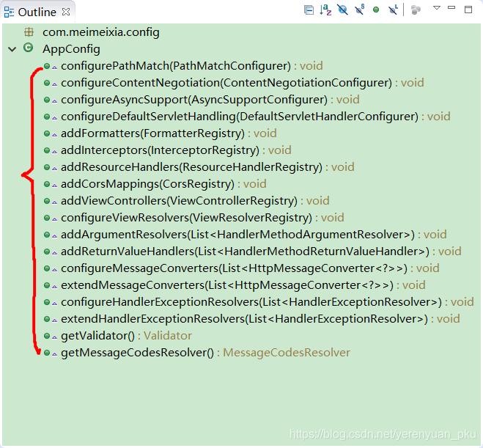Select extendHandlerExceptionResolvers method
Image resolution: width=483 pixels, height=448 pixels.
tap(260, 319)
